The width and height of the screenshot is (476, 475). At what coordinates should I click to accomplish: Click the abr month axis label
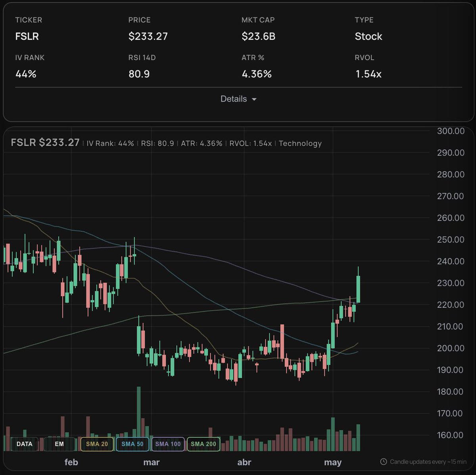coord(244,462)
